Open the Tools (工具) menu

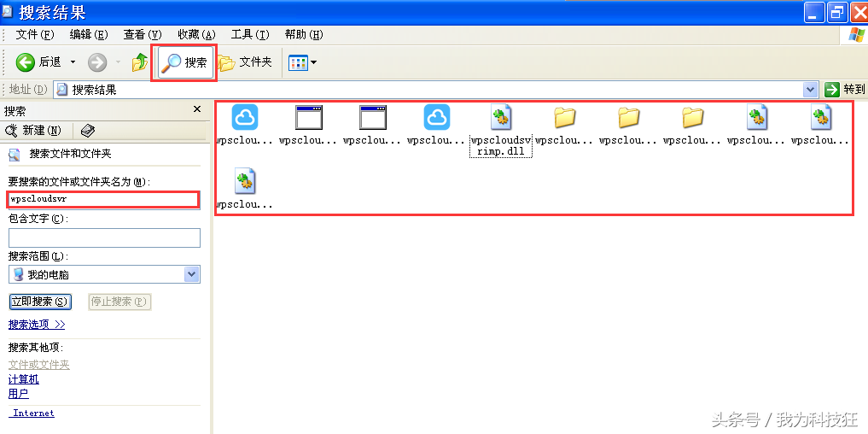(x=250, y=35)
